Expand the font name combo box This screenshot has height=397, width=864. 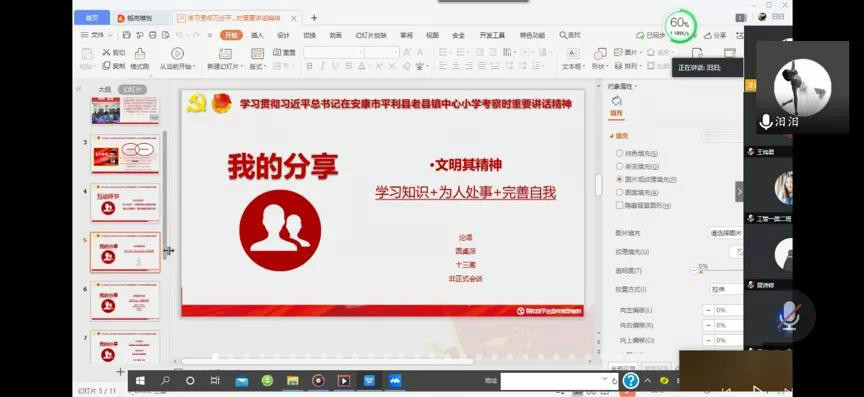pos(362,52)
